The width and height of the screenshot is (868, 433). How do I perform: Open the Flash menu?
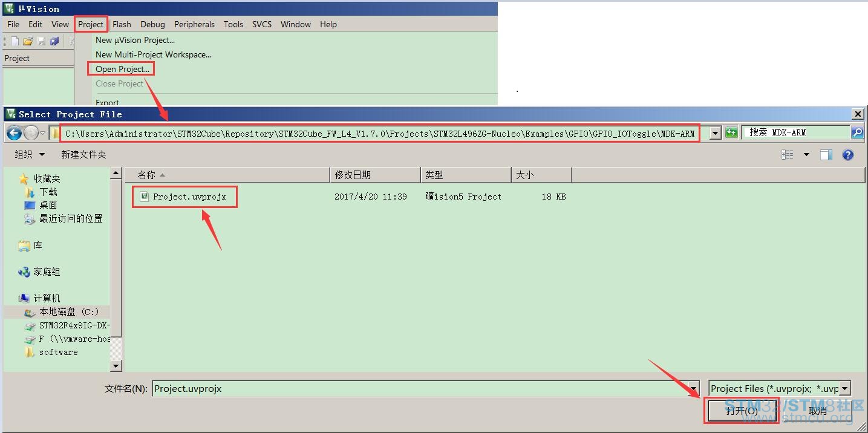122,24
